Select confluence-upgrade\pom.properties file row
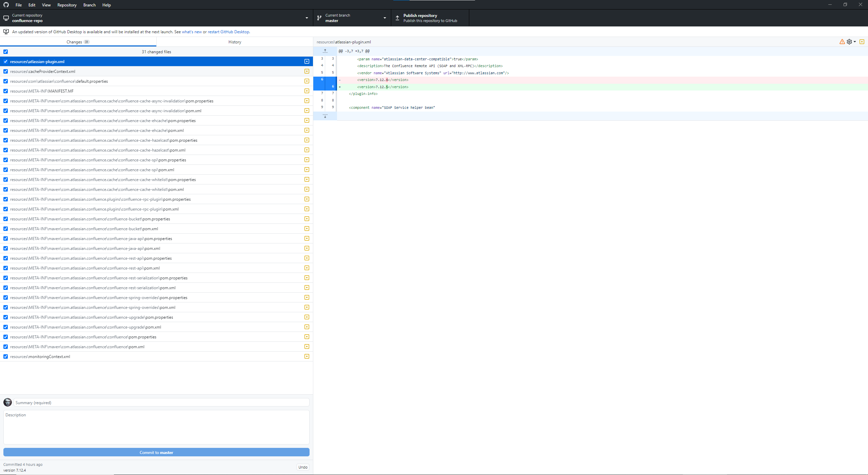 [156, 317]
